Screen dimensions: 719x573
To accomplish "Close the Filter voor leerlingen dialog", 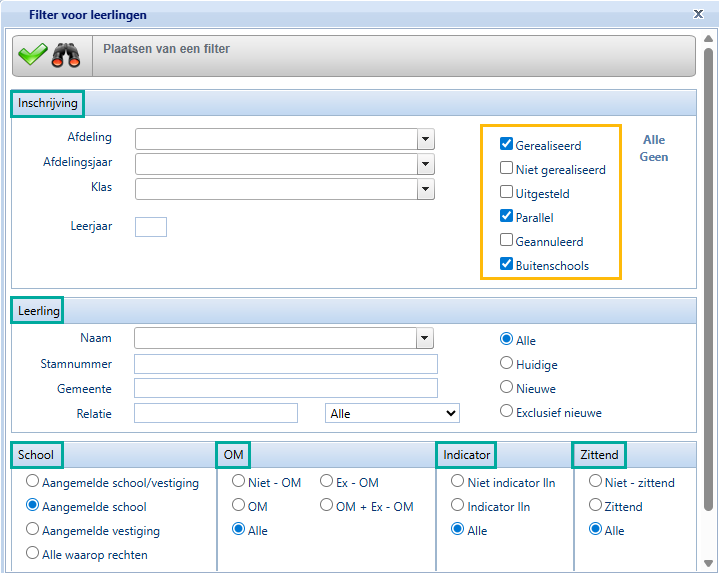I will coord(698,14).
